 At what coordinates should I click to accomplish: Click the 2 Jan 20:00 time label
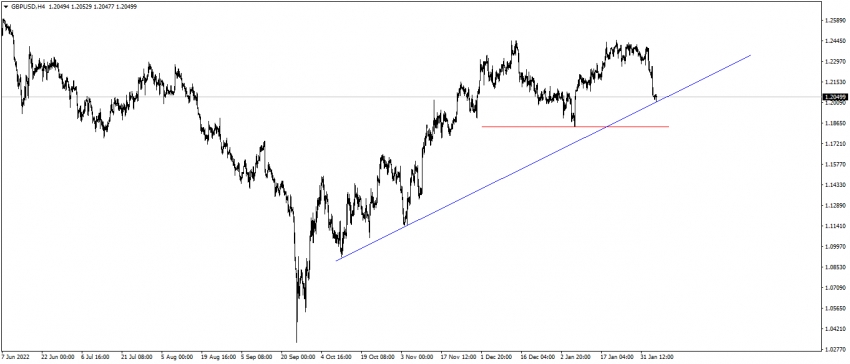click(577, 357)
